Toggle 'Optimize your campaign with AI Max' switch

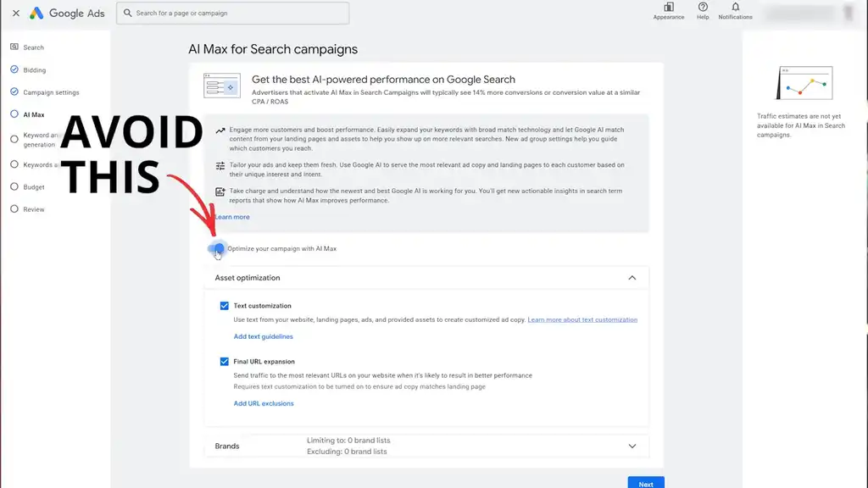pyautogui.click(x=216, y=248)
